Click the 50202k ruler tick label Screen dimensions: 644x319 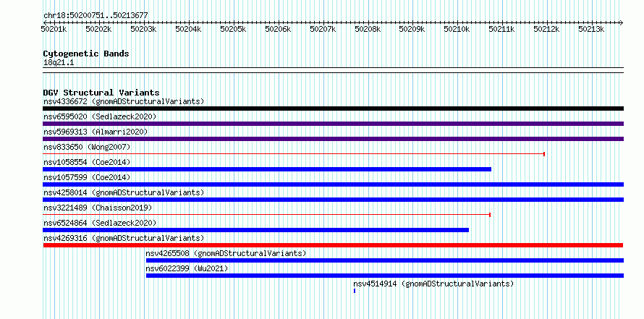(99, 29)
